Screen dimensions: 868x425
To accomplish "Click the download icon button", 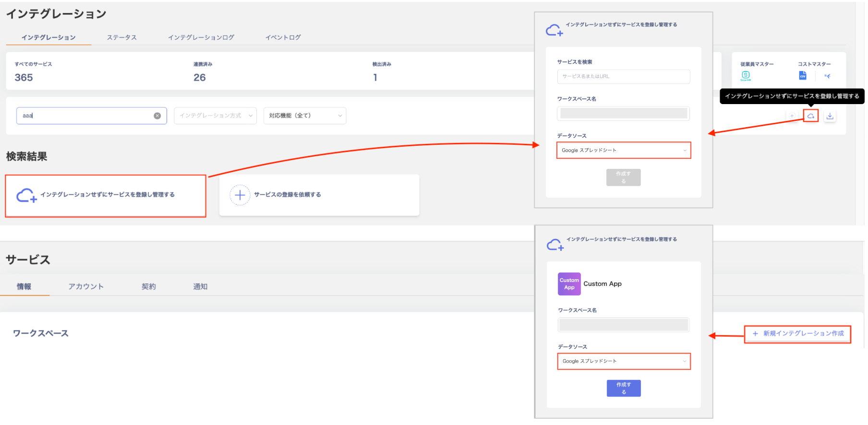I will pyautogui.click(x=830, y=116).
